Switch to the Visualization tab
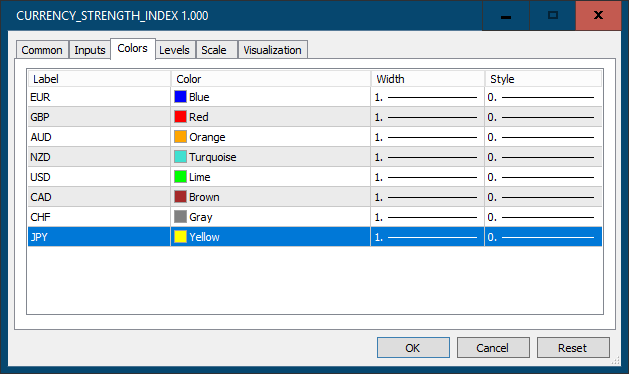629x374 pixels. tap(273, 50)
